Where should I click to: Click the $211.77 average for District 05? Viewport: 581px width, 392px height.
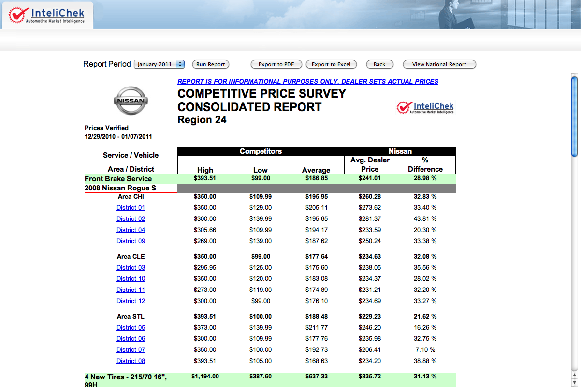[x=316, y=328]
